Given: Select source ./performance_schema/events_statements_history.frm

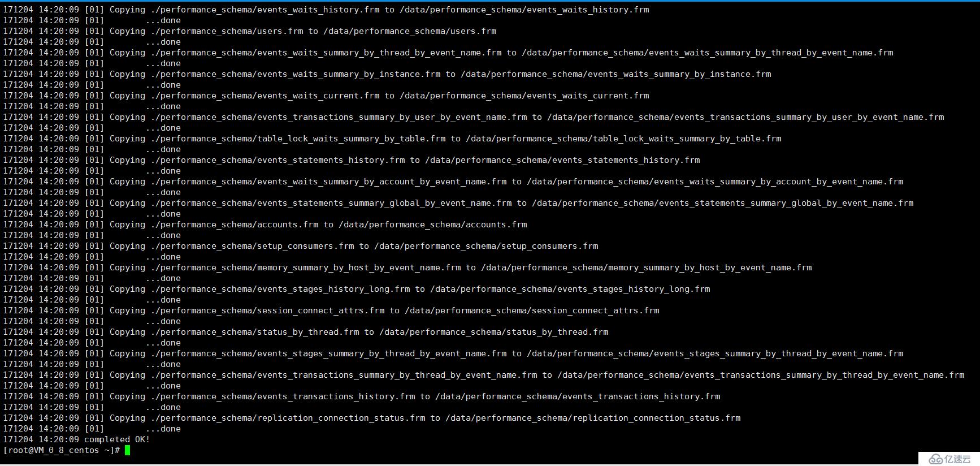Looking at the screenshot, I should [277, 160].
